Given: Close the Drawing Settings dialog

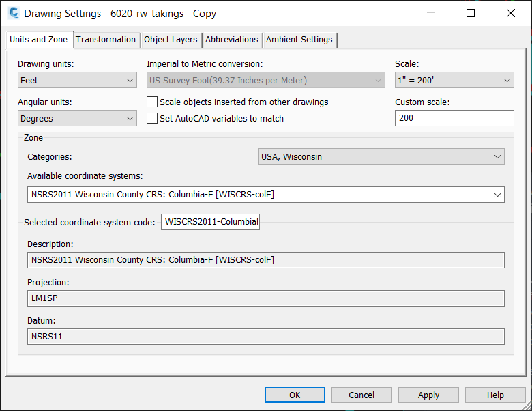Looking at the screenshot, I should (511, 13).
